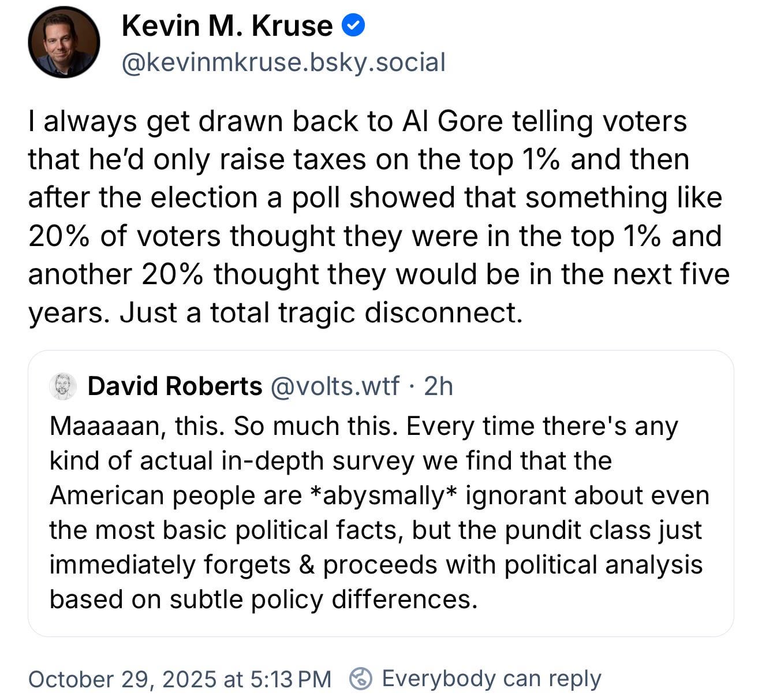Click the blue verified checkmark badge
This screenshot has height=700, width=762.
353,25
